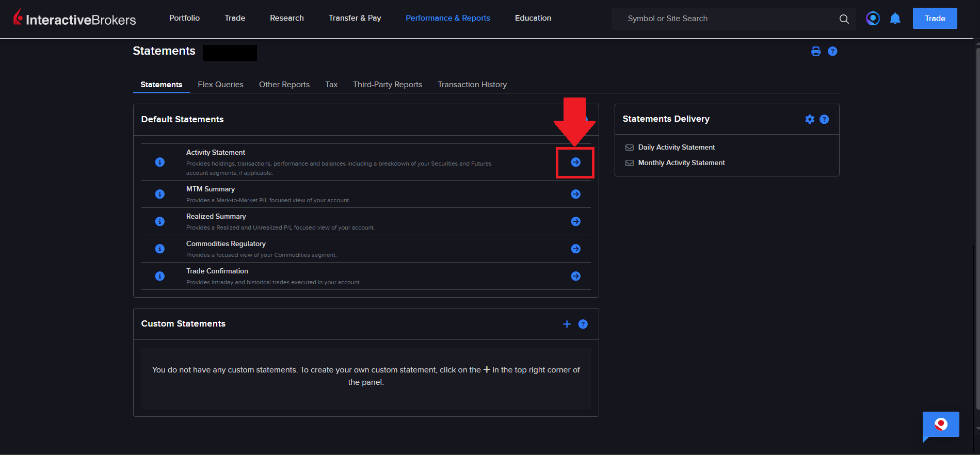Click the InteractiveBrokers logo
Screen dimensions: 980x455
(75, 18)
